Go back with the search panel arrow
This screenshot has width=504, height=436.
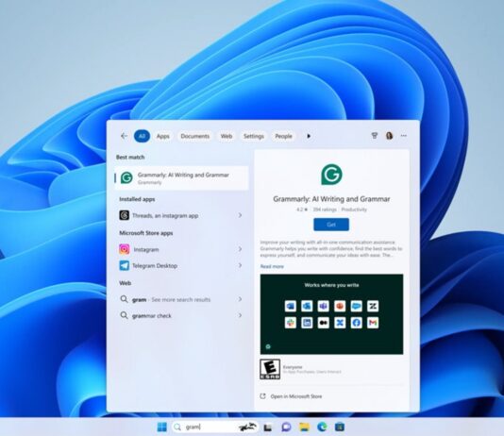[124, 136]
